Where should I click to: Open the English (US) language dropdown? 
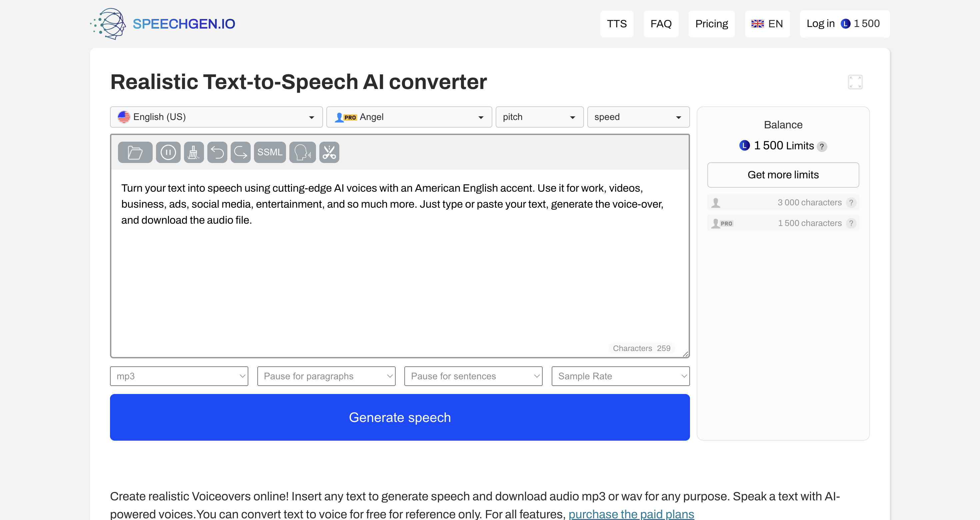[216, 117]
